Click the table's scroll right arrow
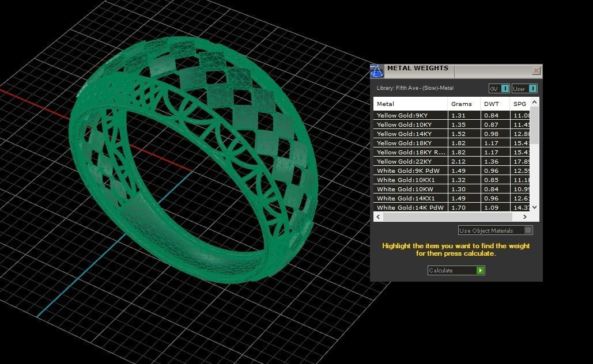 click(x=525, y=217)
